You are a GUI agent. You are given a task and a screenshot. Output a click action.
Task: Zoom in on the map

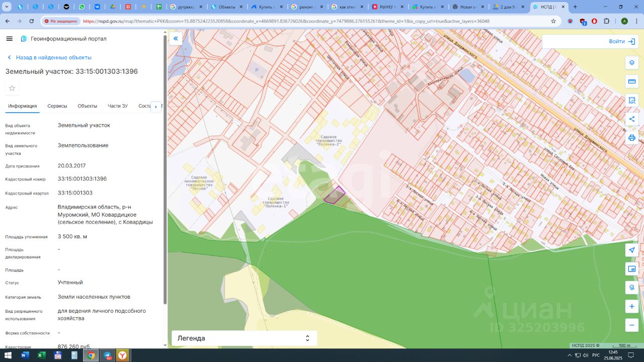pyautogui.click(x=631, y=306)
